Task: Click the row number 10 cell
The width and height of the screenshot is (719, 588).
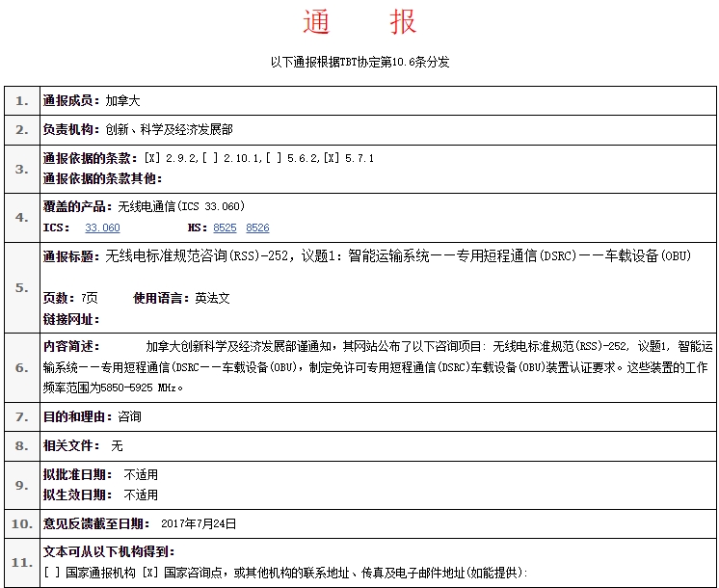Action: (x=21, y=523)
